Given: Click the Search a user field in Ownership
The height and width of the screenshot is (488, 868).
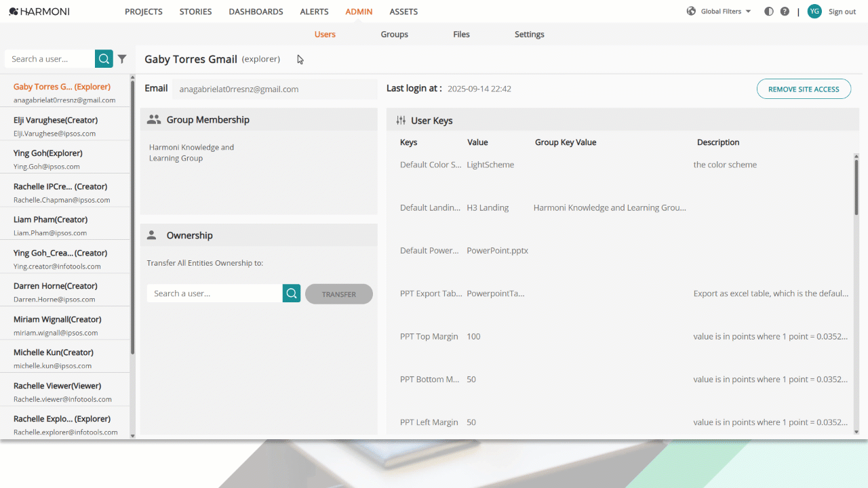Looking at the screenshot, I should 214,293.
